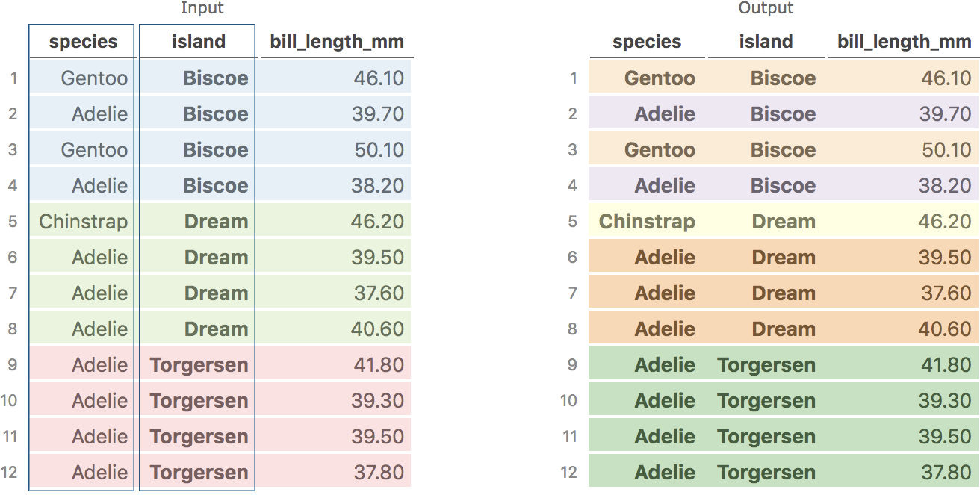
Task: Click the 46.20 value in the Input table
Action: (377, 222)
